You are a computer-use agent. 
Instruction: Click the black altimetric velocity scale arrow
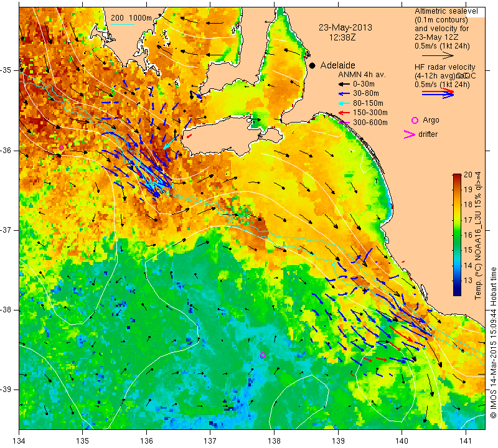pyautogui.click(x=438, y=55)
